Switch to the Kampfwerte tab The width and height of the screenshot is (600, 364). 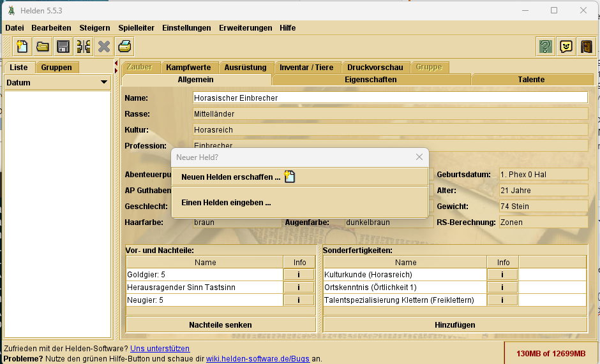[188, 68]
